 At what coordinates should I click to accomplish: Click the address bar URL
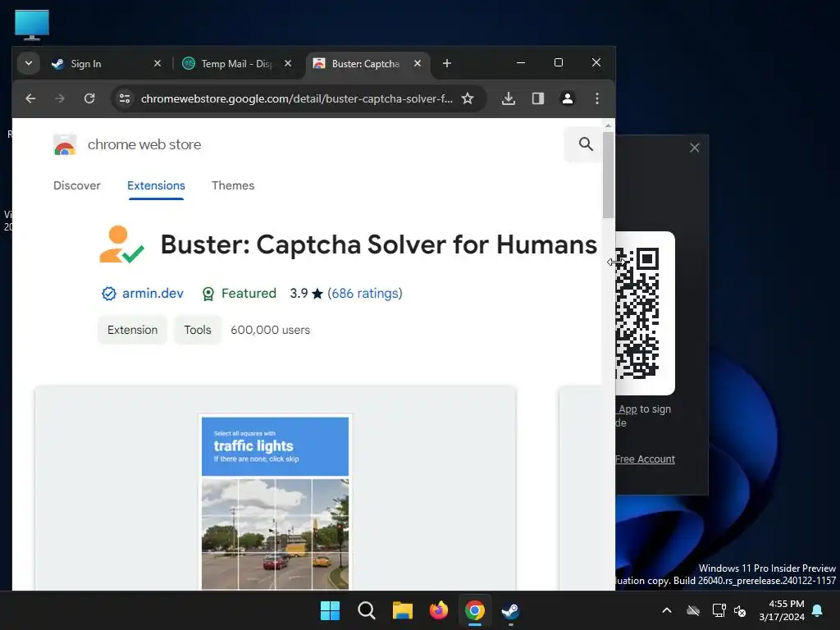(296, 98)
